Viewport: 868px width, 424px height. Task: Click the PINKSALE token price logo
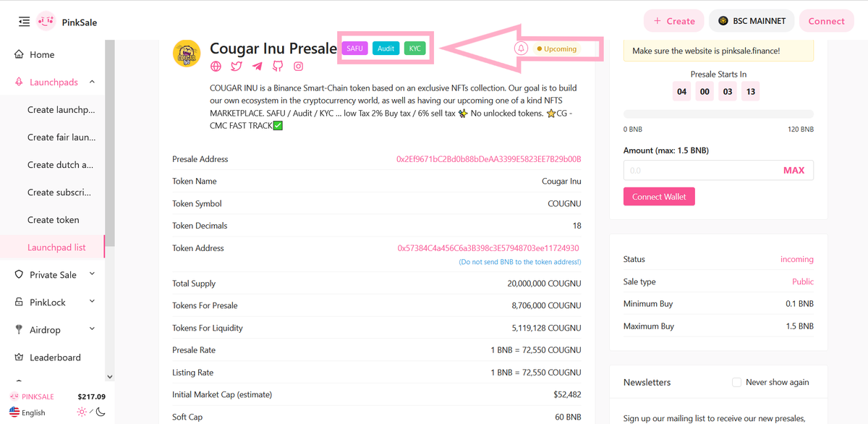tap(14, 397)
